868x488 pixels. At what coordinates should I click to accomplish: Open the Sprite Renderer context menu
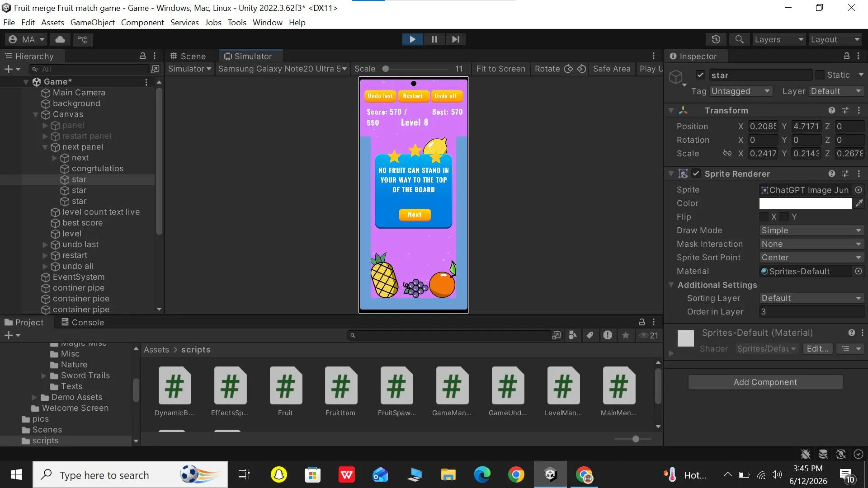859,174
